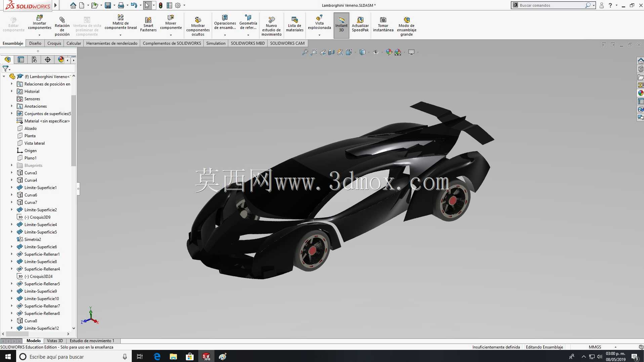Toggle Hide/Show Items eye icon
644x362 pixels.
pyautogui.click(x=376, y=52)
